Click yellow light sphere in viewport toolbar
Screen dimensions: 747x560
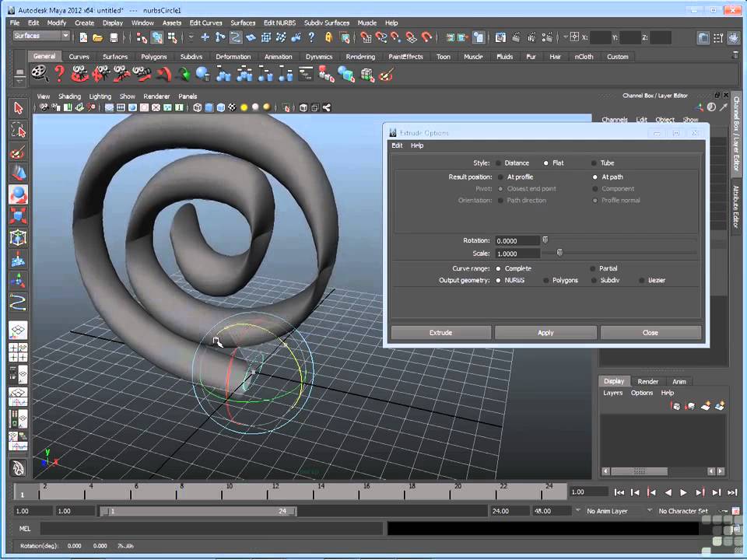(244, 107)
